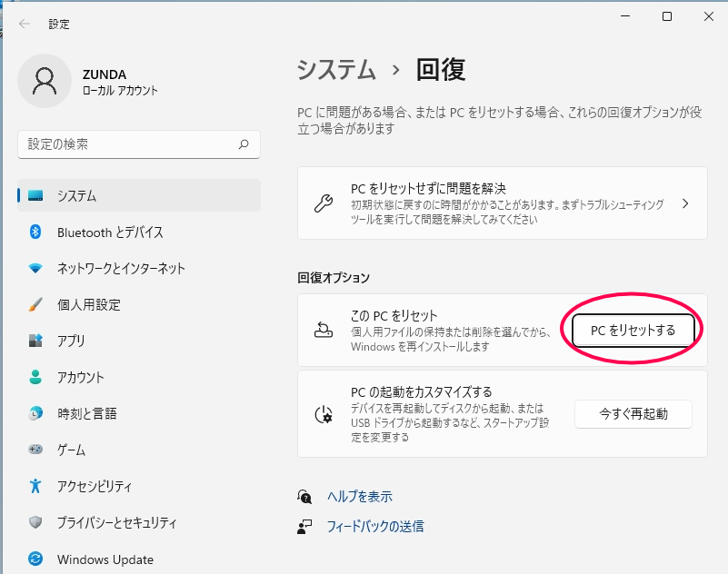Screen dimensions: 728x574
Task: Open アカウント settings
Action: pyautogui.click(x=139, y=377)
